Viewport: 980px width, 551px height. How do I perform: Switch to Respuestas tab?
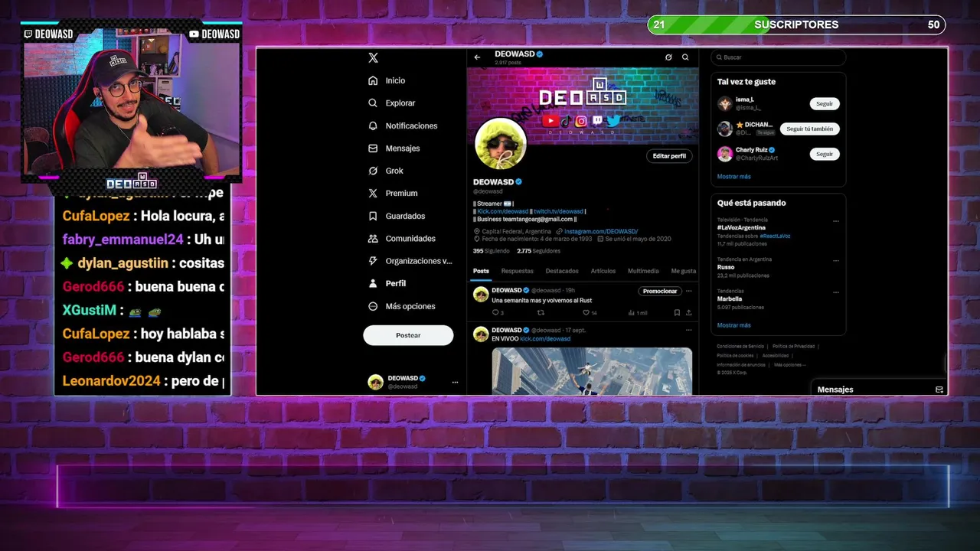click(518, 271)
